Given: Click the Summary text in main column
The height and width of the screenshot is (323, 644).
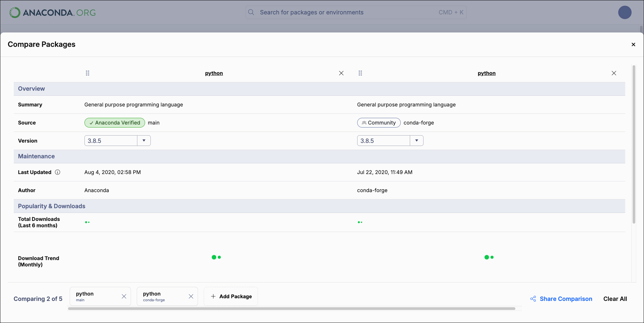Looking at the screenshot, I should tap(134, 105).
